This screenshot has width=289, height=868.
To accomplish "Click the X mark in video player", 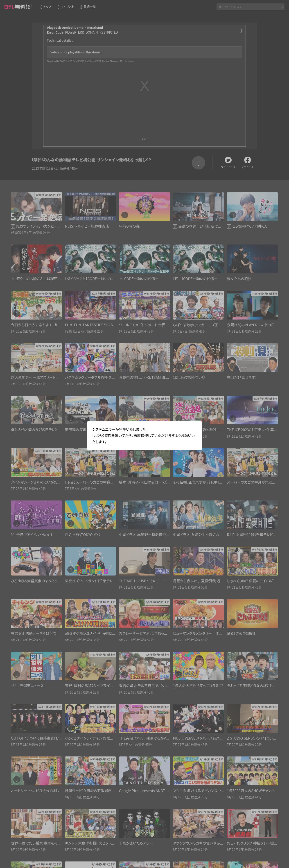I will point(144,86).
